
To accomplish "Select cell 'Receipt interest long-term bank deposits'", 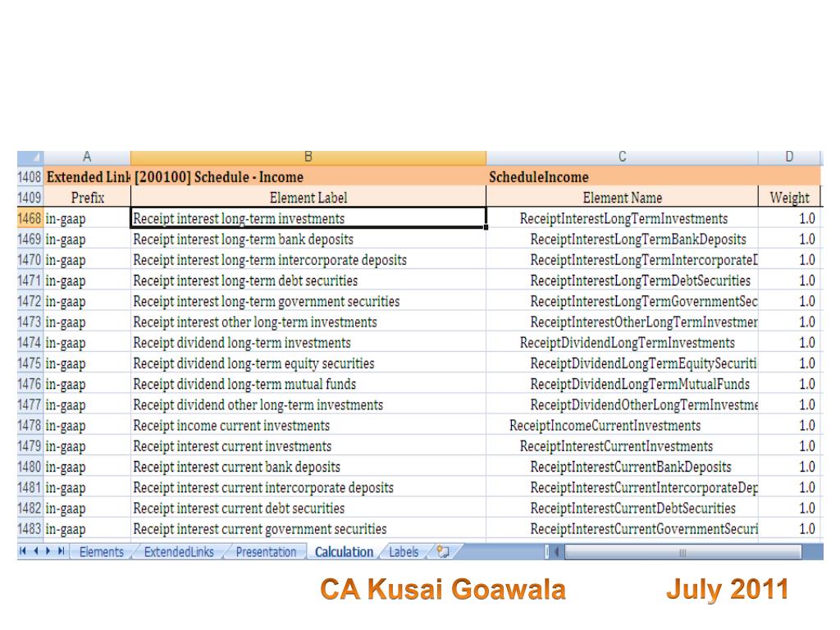I will pyautogui.click(x=308, y=239).
